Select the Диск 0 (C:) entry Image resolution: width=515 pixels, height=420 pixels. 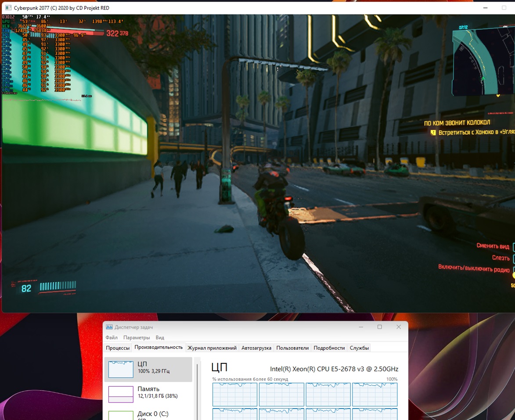coord(148,414)
